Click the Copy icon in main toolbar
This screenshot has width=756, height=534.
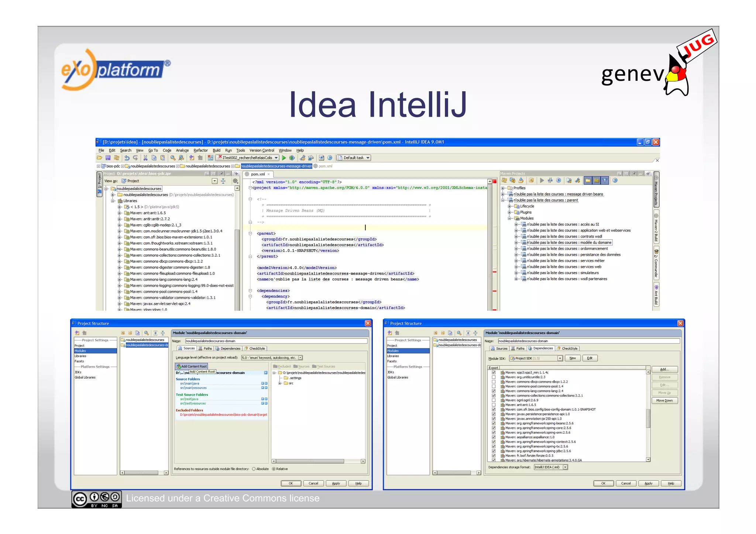154,158
